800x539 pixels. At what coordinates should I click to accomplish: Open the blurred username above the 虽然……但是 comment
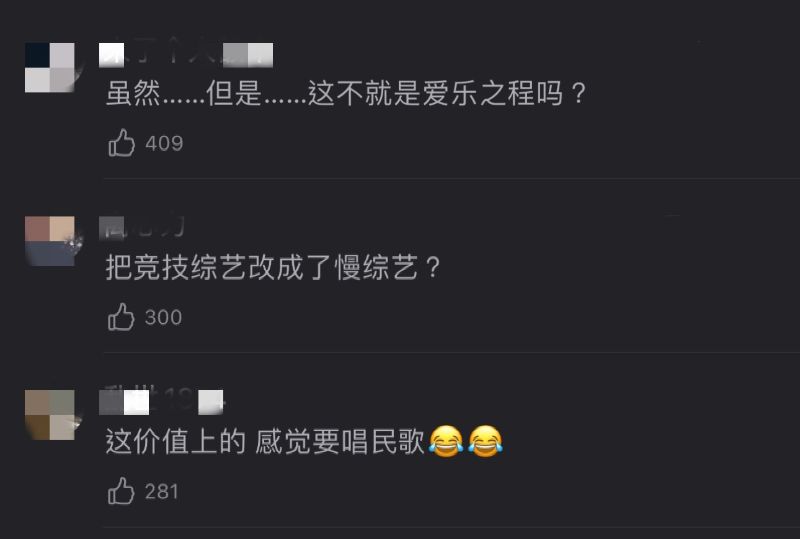(186, 55)
